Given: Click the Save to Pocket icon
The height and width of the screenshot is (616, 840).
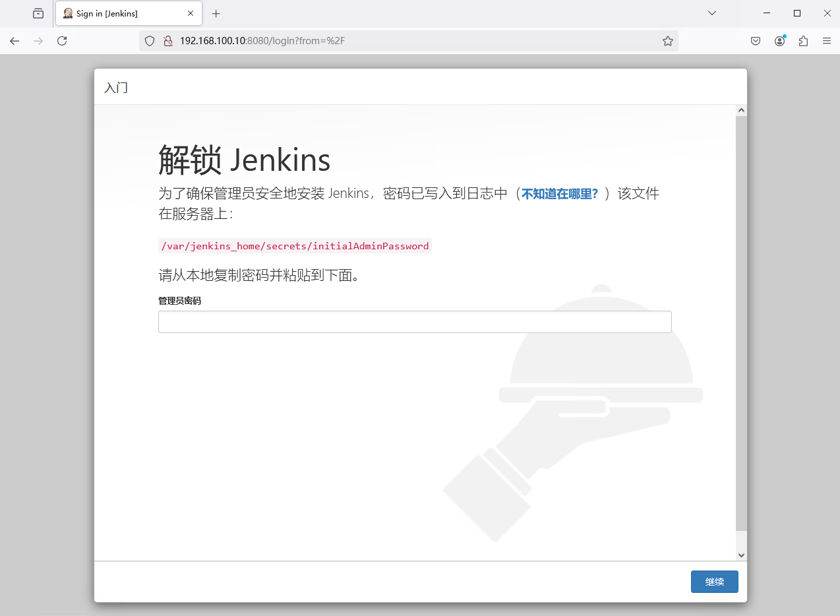Looking at the screenshot, I should click(x=756, y=41).
